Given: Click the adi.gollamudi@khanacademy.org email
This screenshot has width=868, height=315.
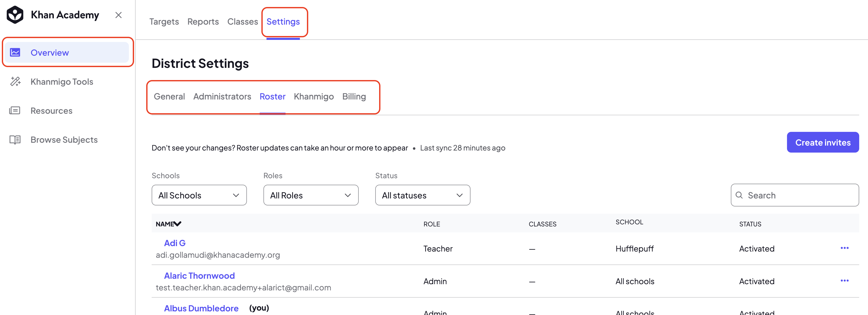Looking at the screenshot, I should 218,255.
